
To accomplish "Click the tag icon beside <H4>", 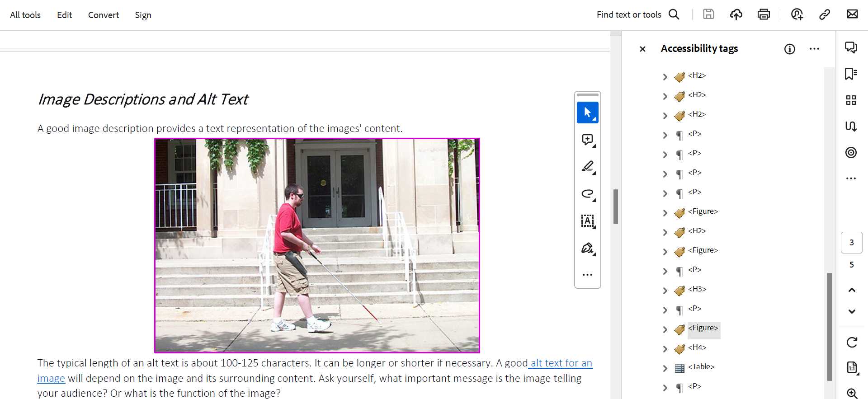I will point(679,349).
